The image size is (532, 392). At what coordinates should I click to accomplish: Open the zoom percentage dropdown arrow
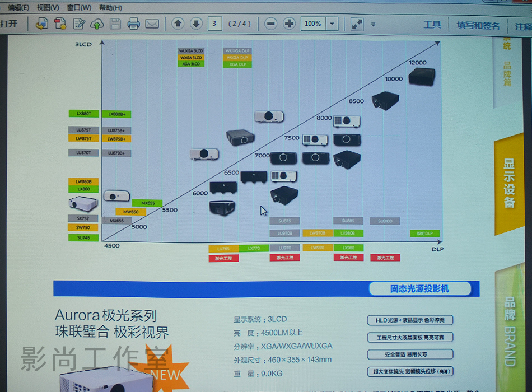[x=332, y=24]
